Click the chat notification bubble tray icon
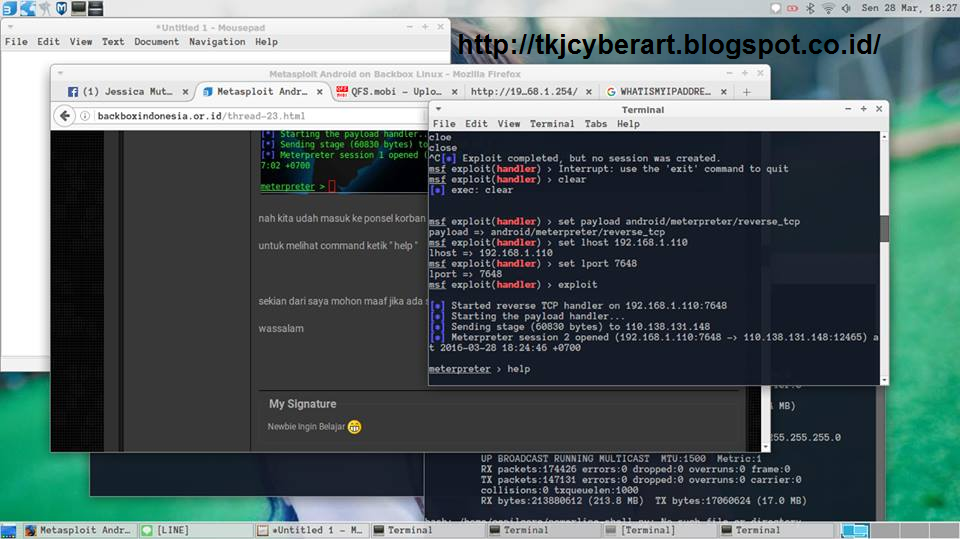Viewport: 960px width, 539px height. (x=775, y=8)
